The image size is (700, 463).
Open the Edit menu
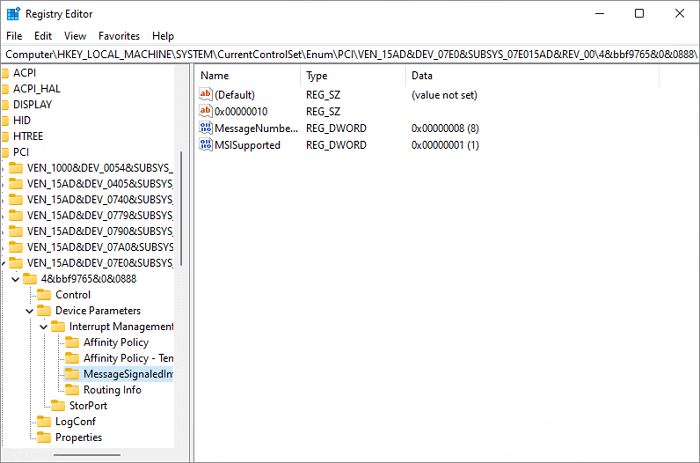43,36
